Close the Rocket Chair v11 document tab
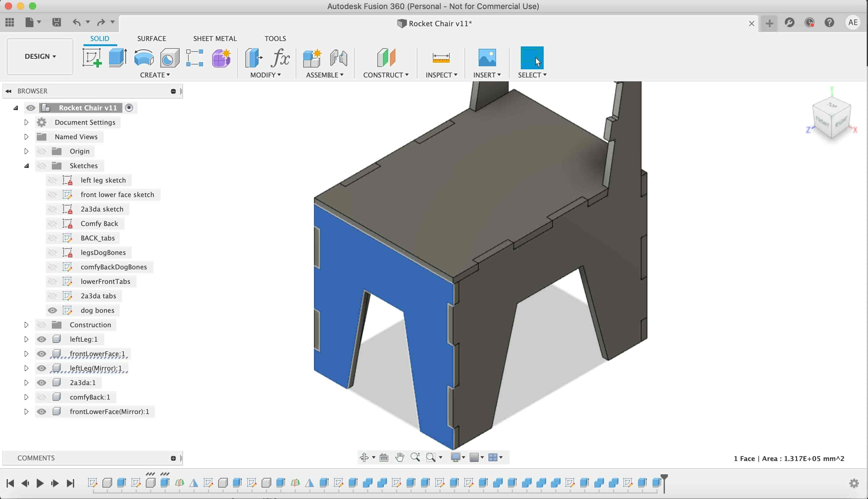 tap(751, 24)
